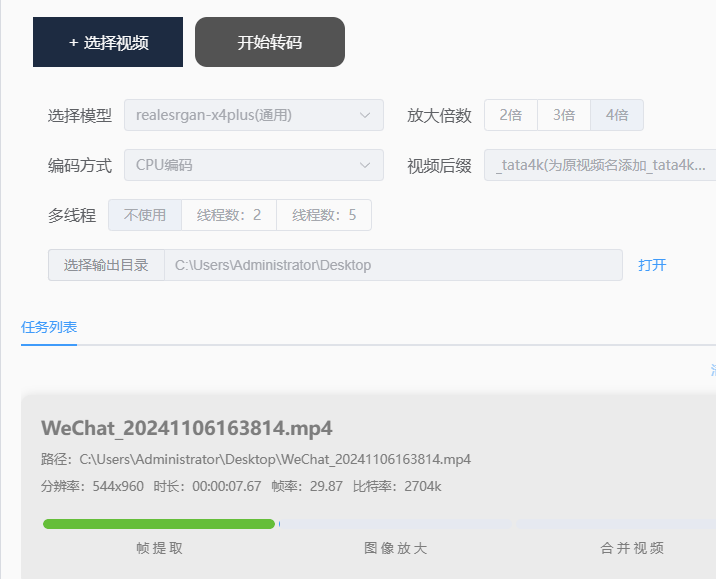The height and width of the screenshot is (579, 716).
Task: Select 2倍 magnification option
Action: [x=510, y=115]
